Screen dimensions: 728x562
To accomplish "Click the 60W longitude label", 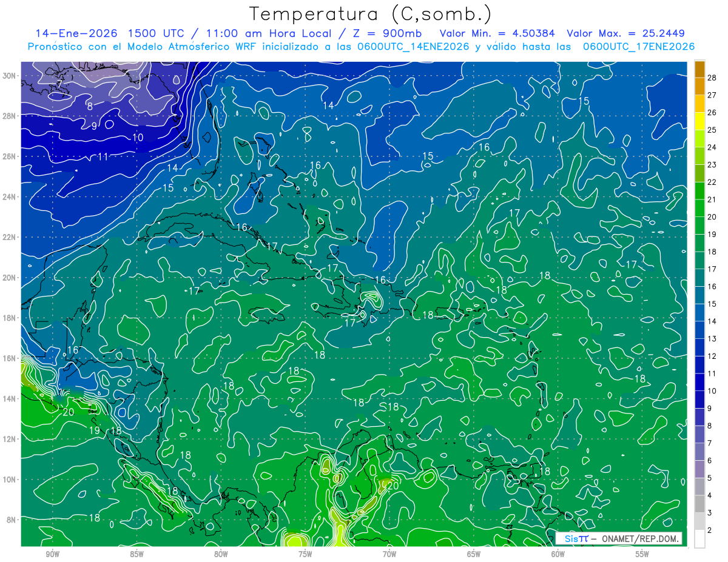I will point(558,554).
